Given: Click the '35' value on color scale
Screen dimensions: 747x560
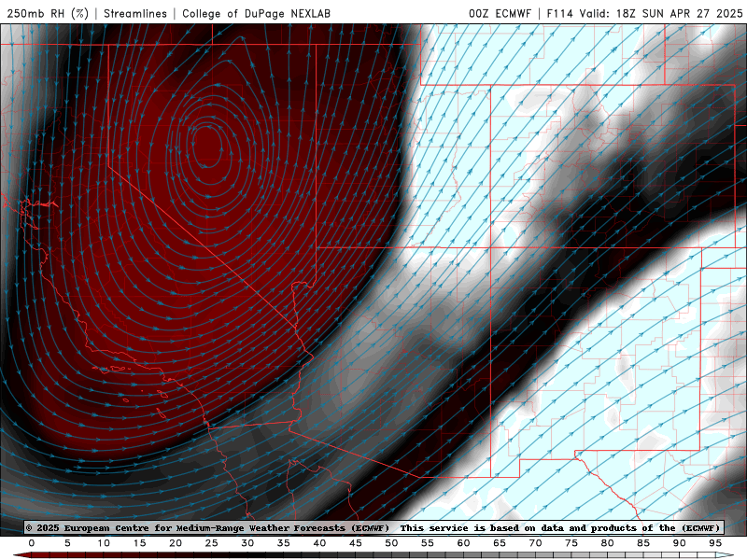Looking at the screenshot, I should point(284,543).
